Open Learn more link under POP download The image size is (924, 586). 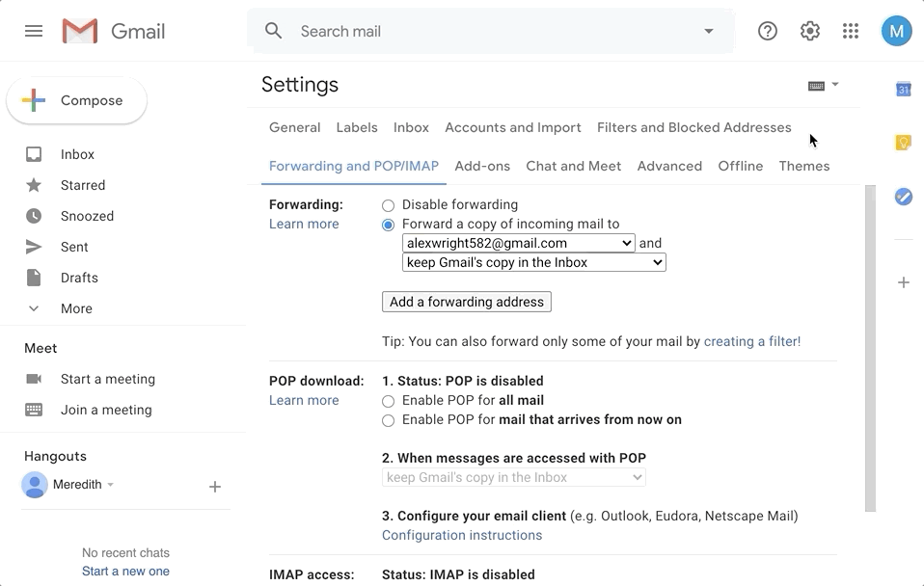[x=304, y=400]
